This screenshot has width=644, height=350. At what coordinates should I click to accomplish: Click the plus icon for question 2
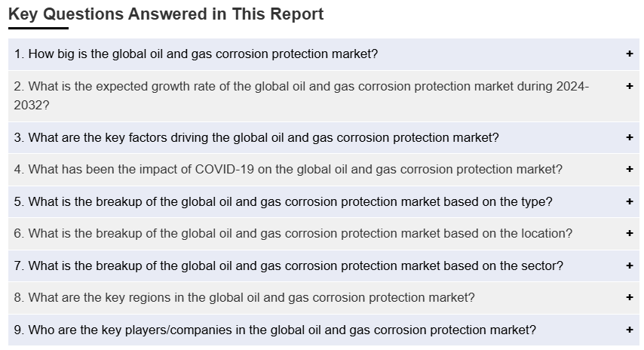click(629, 86)
